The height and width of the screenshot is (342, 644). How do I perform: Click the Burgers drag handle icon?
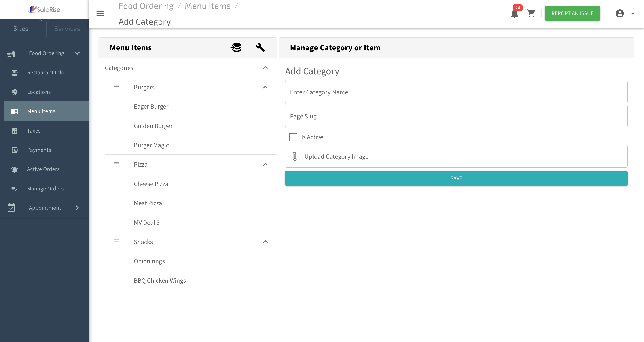(x=116, y=86)
